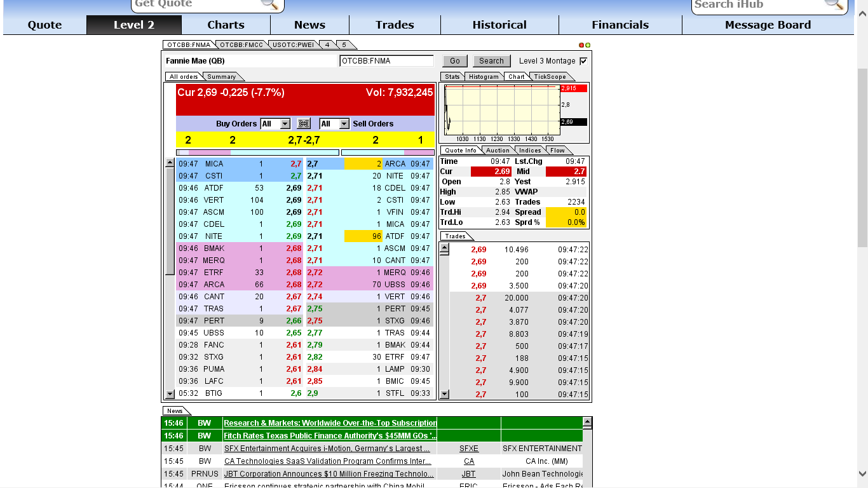
Task: Navigate to the Financials section
Action: (x=620, y=25)
